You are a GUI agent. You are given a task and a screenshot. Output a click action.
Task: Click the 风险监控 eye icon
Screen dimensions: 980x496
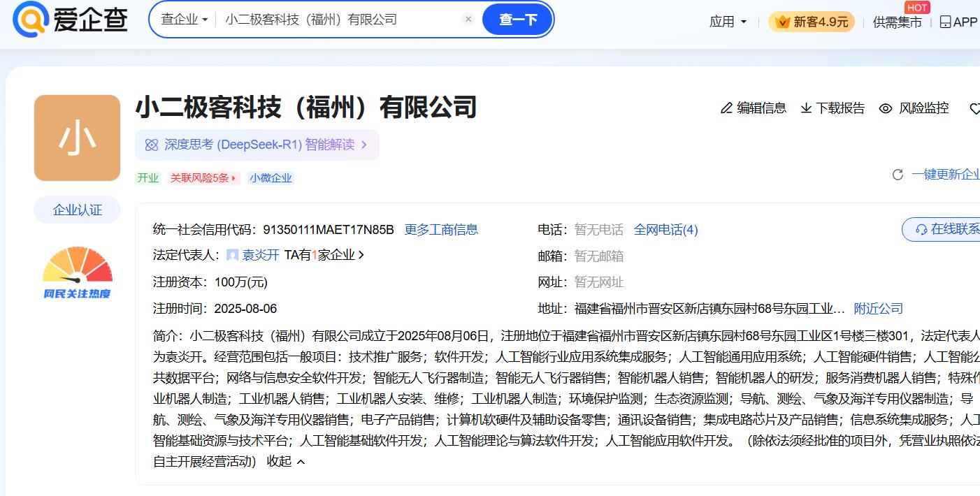pos(886,108)
